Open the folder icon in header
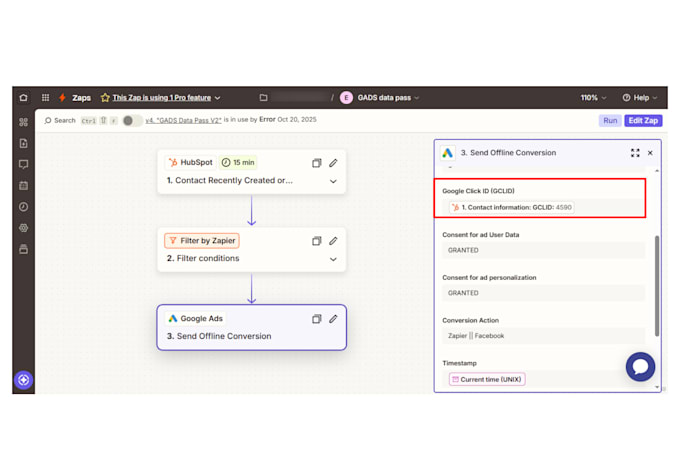 [263, 98]
